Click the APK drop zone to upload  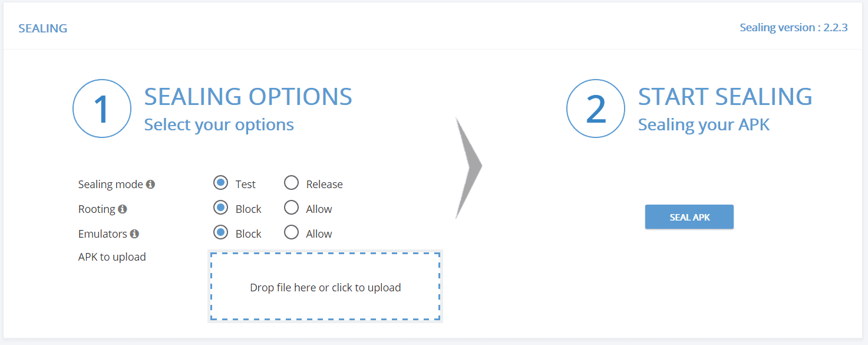tap(325, 287)
